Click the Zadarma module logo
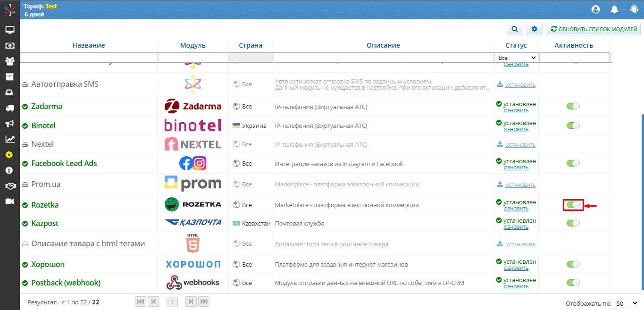 (193, 107)
